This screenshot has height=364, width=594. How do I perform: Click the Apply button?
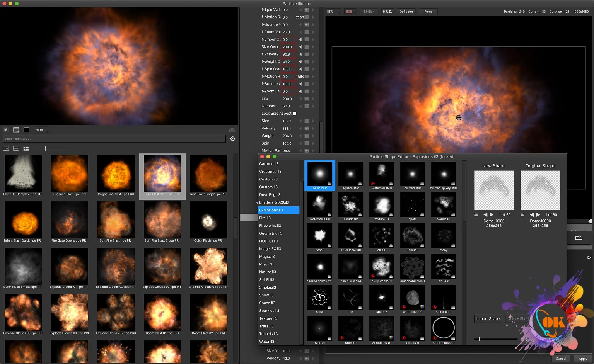tap(583, 359)
